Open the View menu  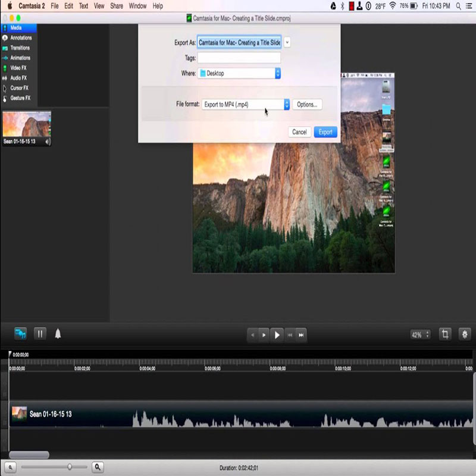pyautogui.click(x=99, y=6)
